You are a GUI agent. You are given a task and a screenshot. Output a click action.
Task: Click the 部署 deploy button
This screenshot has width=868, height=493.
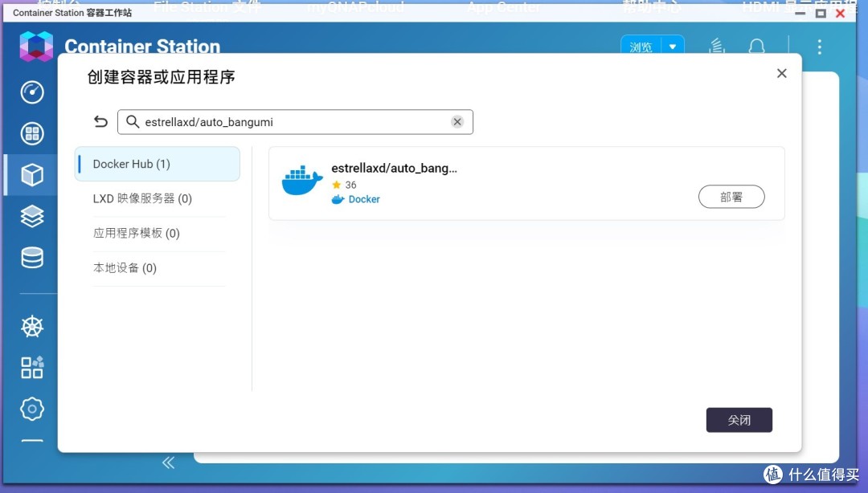point(731,197)
